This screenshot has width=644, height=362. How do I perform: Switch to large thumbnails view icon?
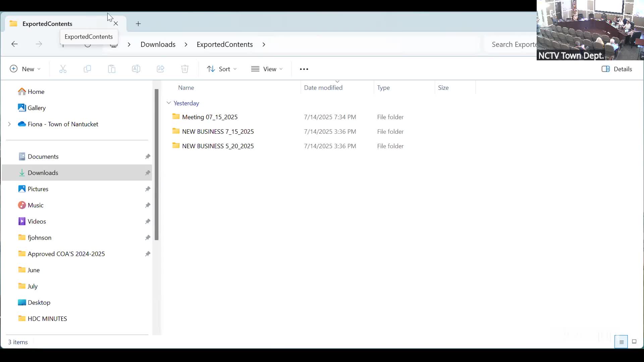634,342
